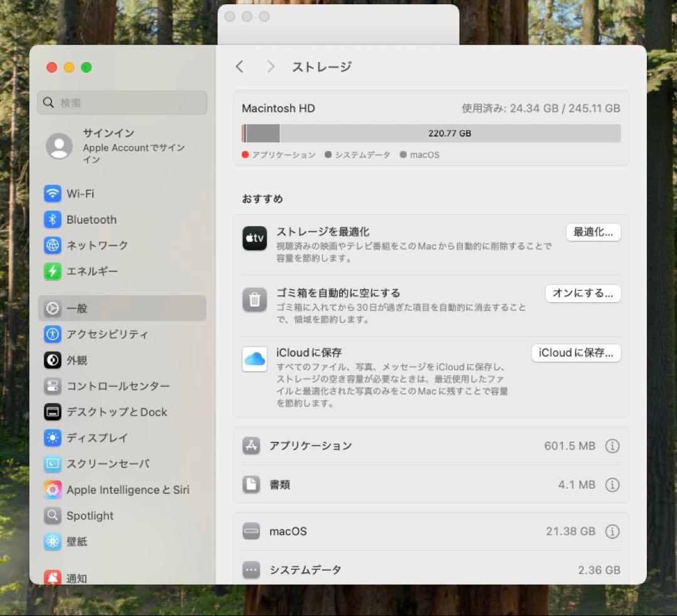Click the iCloud に保存 button
The height and width of the screenshot is (616, 677).
point(575,353)
